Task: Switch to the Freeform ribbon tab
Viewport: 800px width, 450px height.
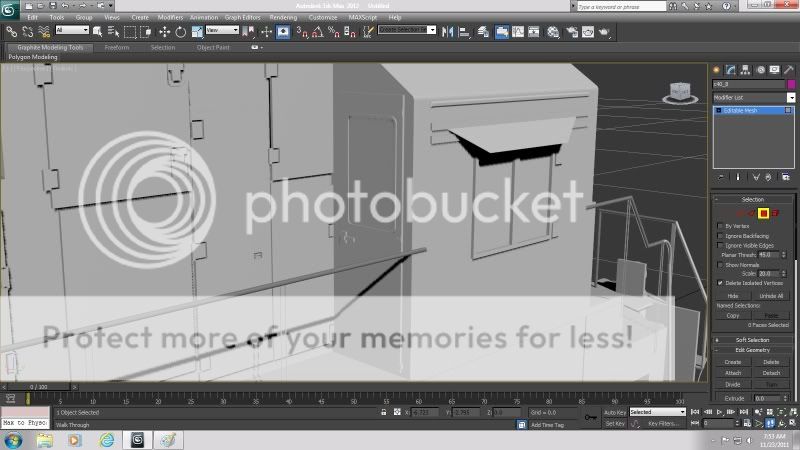Action: click(117, 47)
